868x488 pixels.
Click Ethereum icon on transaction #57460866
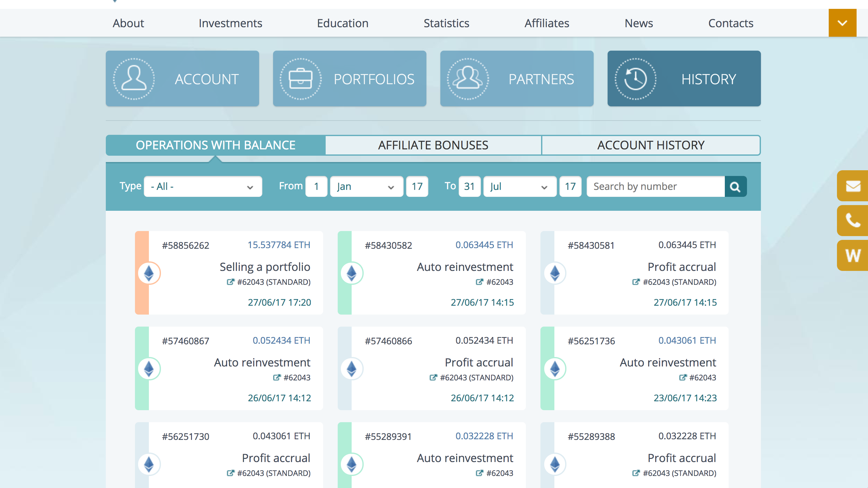352,368
